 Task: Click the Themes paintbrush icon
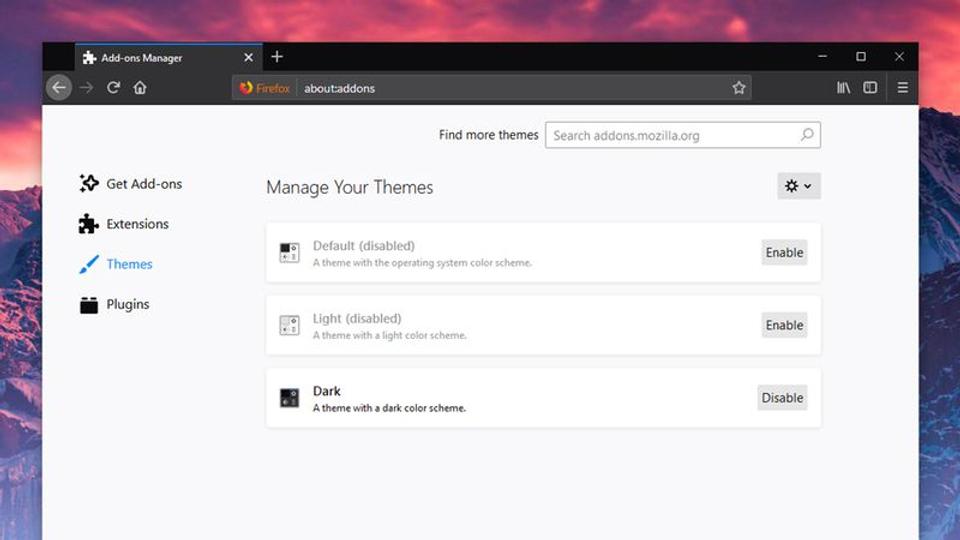pos(89,264)
